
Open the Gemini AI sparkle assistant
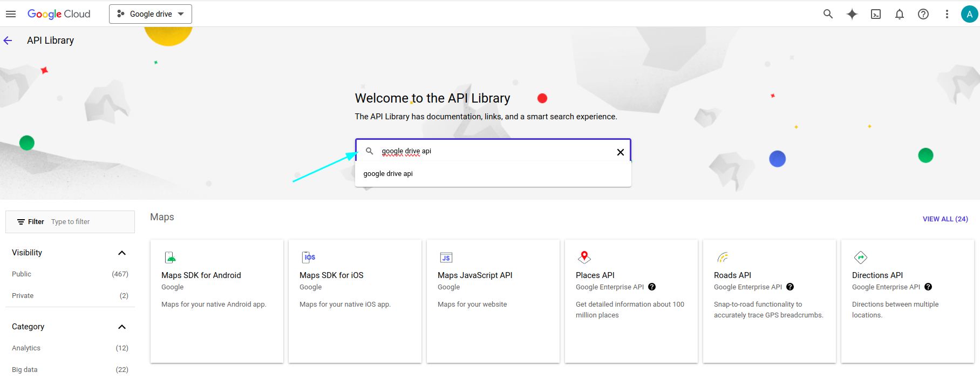tap(852, 14)
